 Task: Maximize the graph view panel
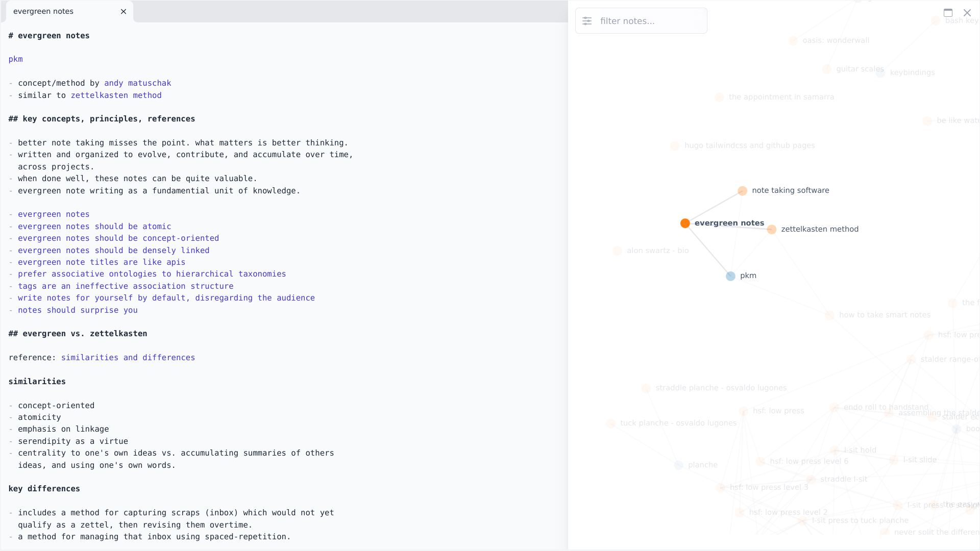(948, 12)
